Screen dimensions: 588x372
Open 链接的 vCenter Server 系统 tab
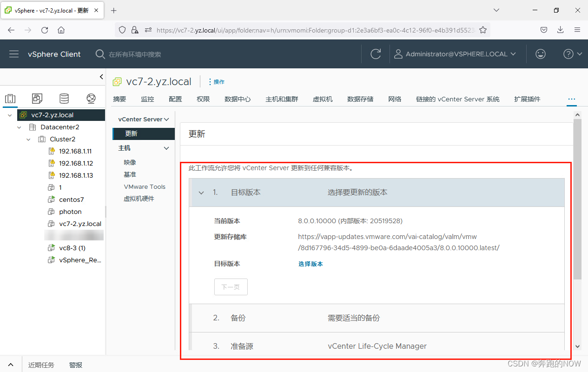click(x=458, y=99)
